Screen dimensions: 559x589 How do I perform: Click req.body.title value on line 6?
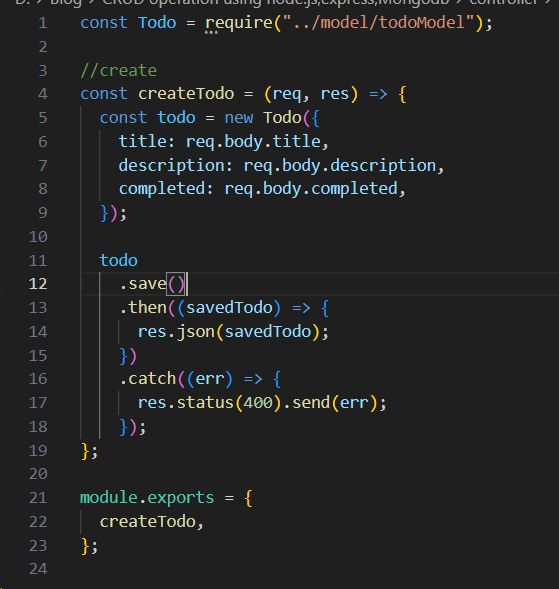253,142
